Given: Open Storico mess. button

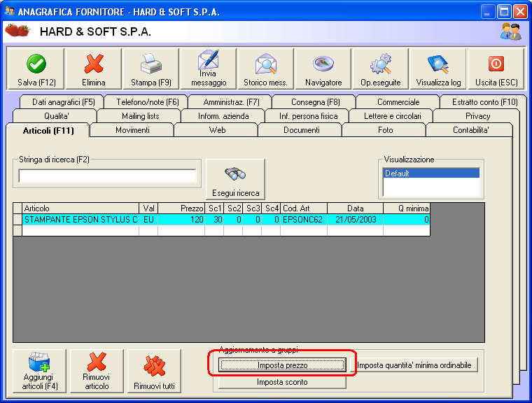Looking at the screenshot, I should point(266,69).
